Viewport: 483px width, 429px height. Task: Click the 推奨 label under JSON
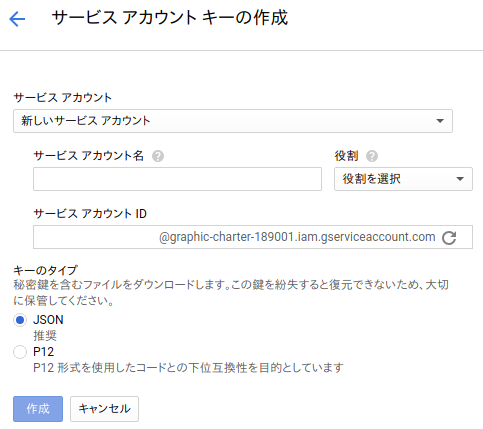click(x=45, y=336)
